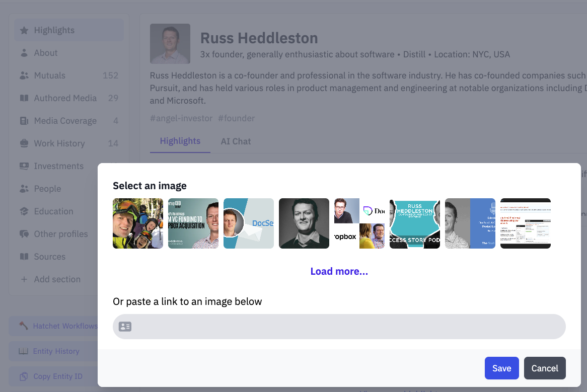Cancel the image selection dialog
Image resolution: width=587 pixels, height=392 pixels.
click(545, 368)
